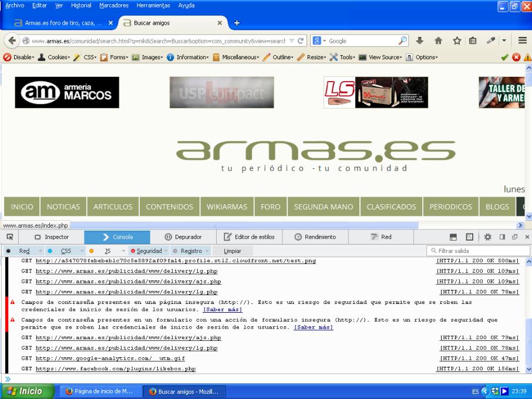This screenshot has height=399, width=532.
Task: Open the downloads arrow icon
Action: point(419,41)
